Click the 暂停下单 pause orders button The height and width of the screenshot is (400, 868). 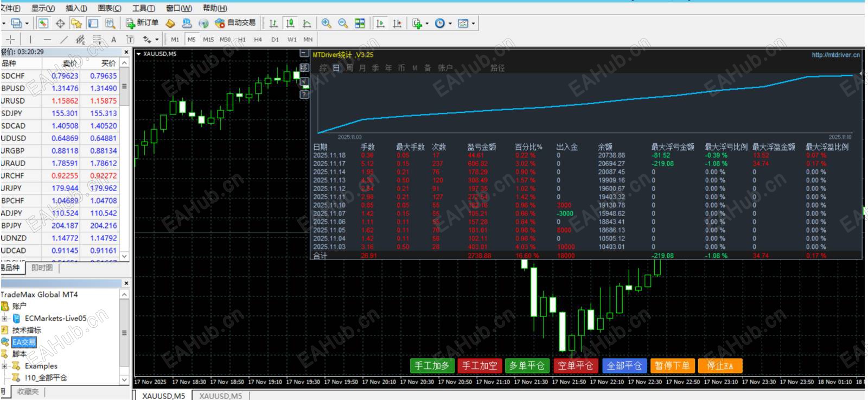pos(672,366)
